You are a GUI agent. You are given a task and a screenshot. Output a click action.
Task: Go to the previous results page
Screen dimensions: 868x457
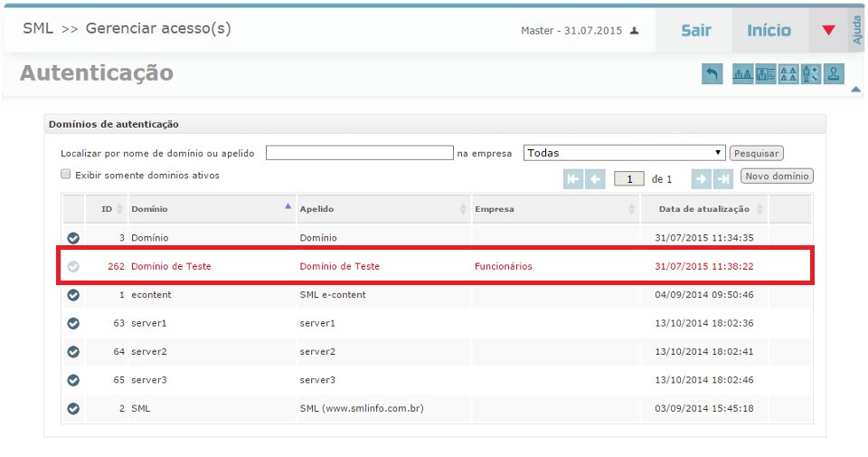(595, 179)
